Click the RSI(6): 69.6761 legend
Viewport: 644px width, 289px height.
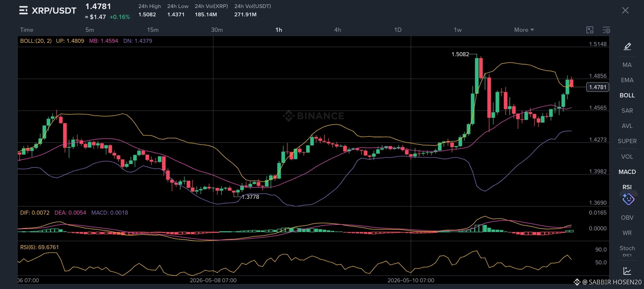click(x=39, y=247)
